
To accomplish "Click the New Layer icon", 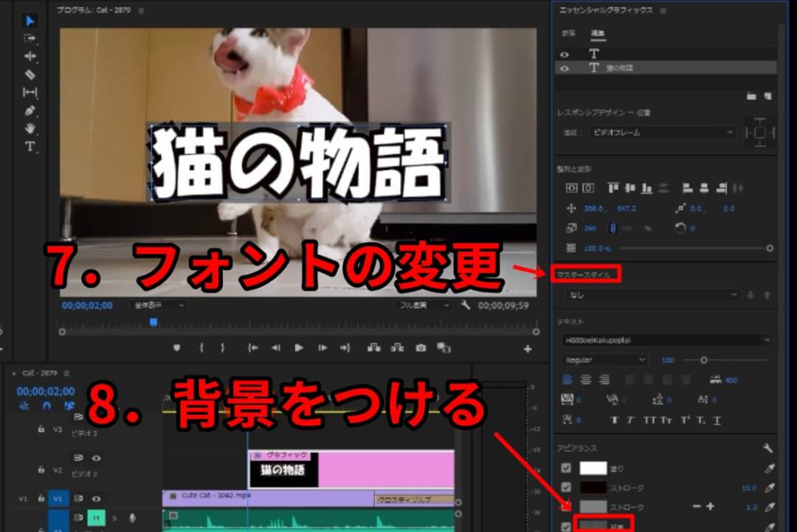I will click(x=767, y=96).
